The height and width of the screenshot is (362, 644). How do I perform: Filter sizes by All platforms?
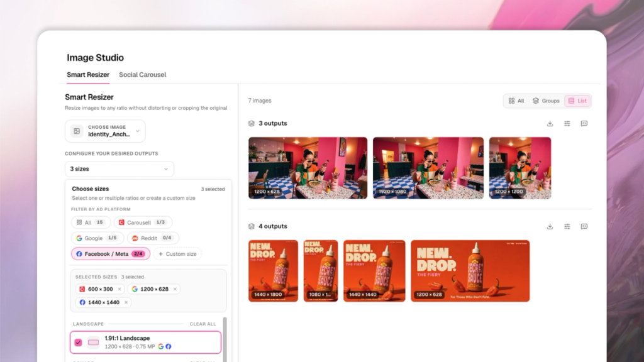point(91,222)
